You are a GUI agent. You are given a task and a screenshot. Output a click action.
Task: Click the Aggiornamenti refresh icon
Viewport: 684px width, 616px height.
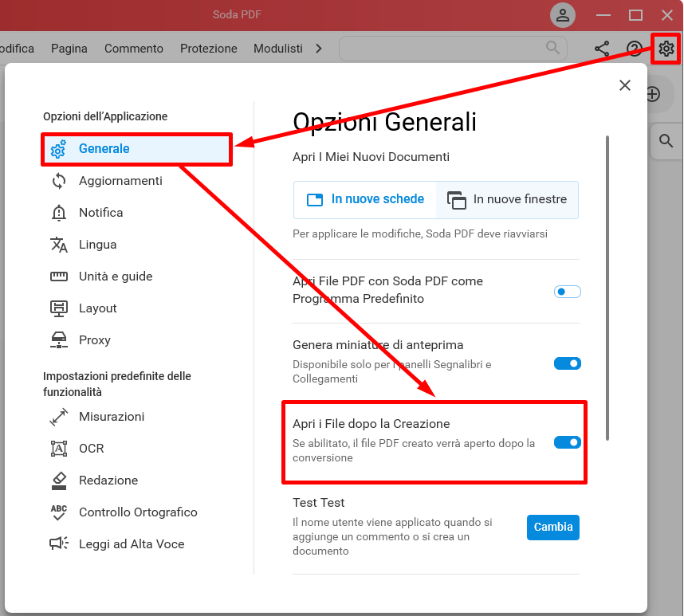59,181
